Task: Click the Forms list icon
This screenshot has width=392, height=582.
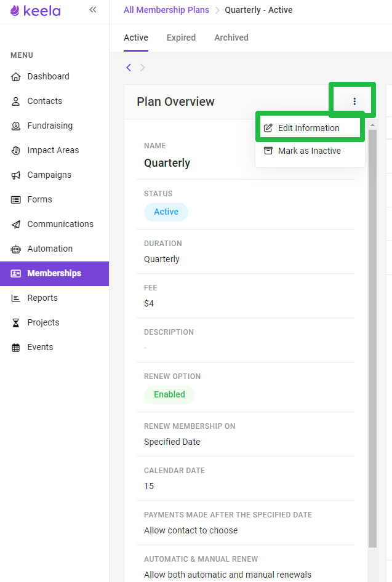Action: point(15,200)
